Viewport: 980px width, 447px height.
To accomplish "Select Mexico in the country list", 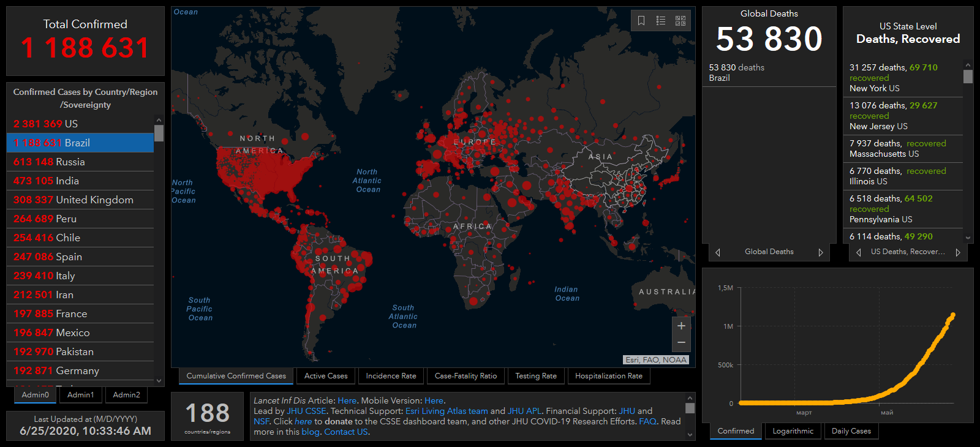I will click(80, 332).
